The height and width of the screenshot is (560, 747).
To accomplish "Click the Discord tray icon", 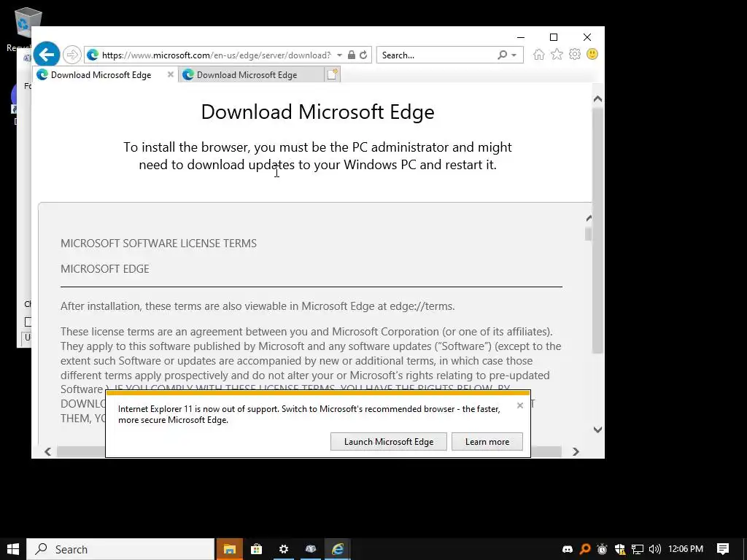I will tap(568, 549).
